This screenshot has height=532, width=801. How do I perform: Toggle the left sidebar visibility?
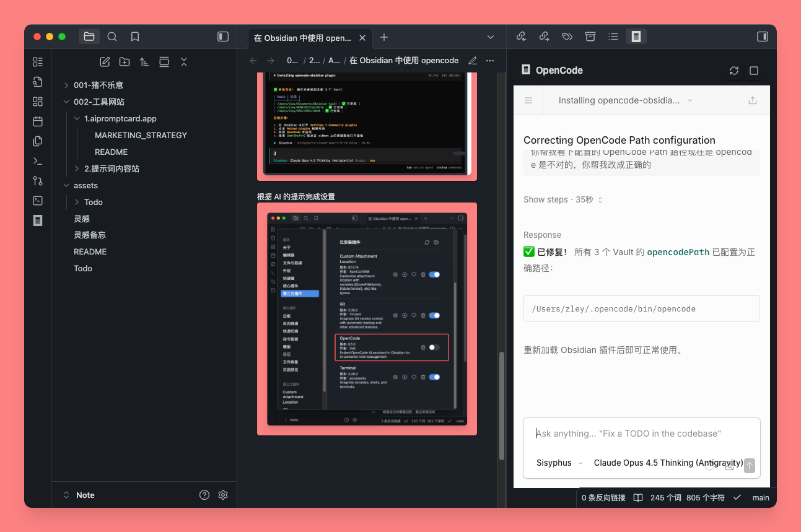[x=223, y=37]
